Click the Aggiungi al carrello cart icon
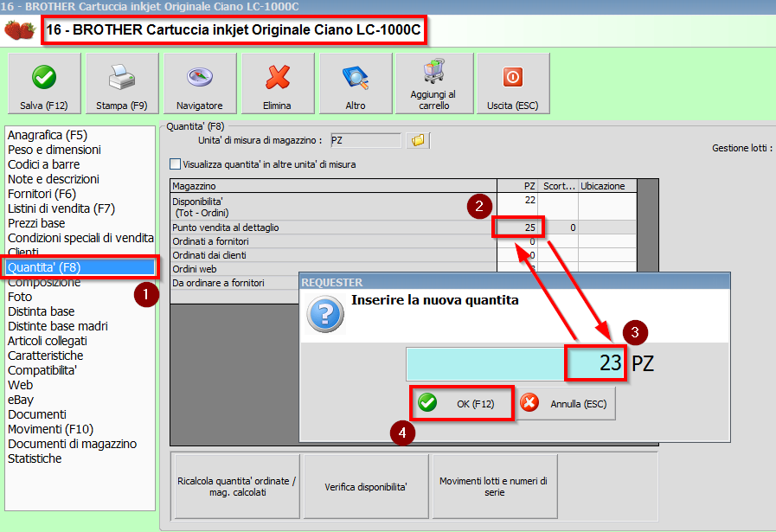776x532 pixels. (x=433, y=71)
